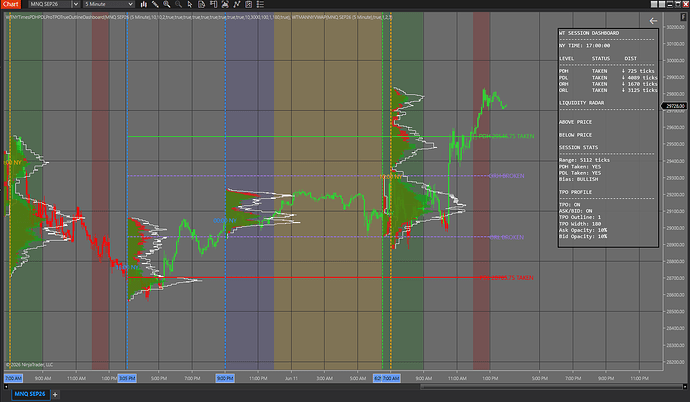
Task: Click the current price marker on price axis
Action: (675, 106)
